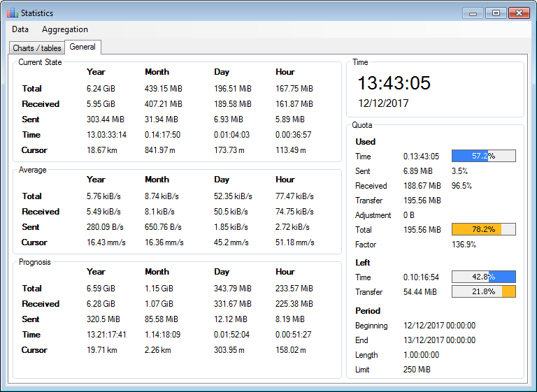Click the Statistics bar chart title icon
This screenshot has height=392, width=537.
point(13,13)
